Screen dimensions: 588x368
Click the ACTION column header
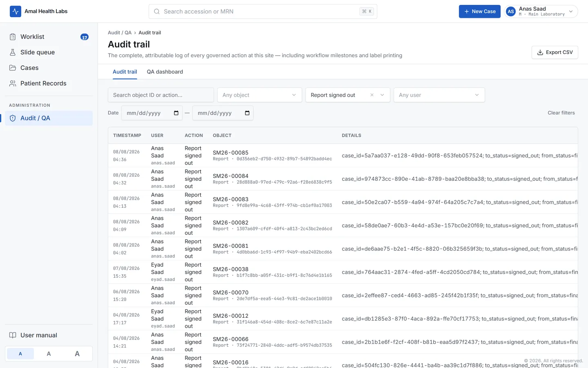[x=194, y=135]
